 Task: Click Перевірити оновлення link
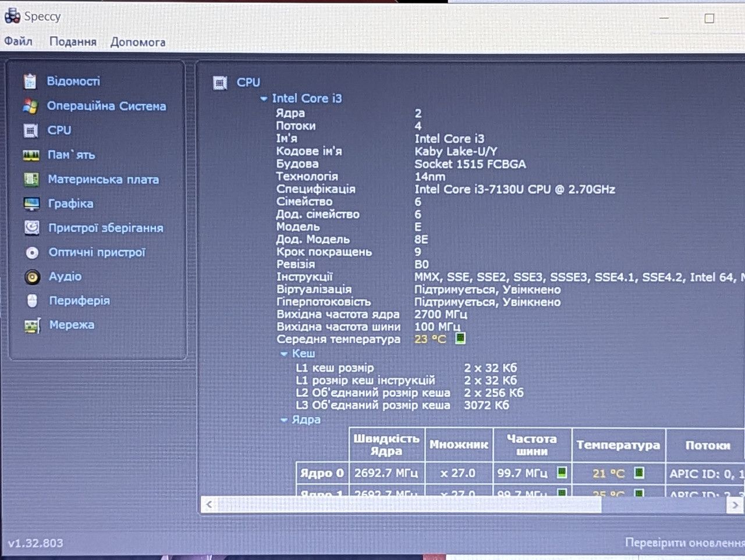point(684,543)
